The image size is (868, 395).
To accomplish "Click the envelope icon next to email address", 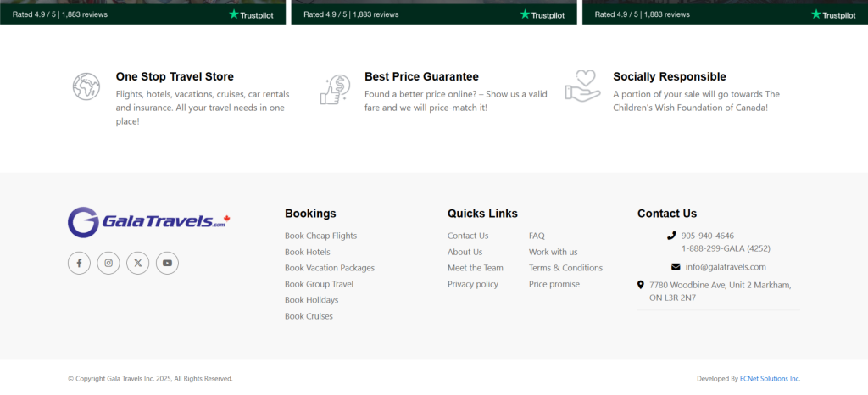I will 676,267.
